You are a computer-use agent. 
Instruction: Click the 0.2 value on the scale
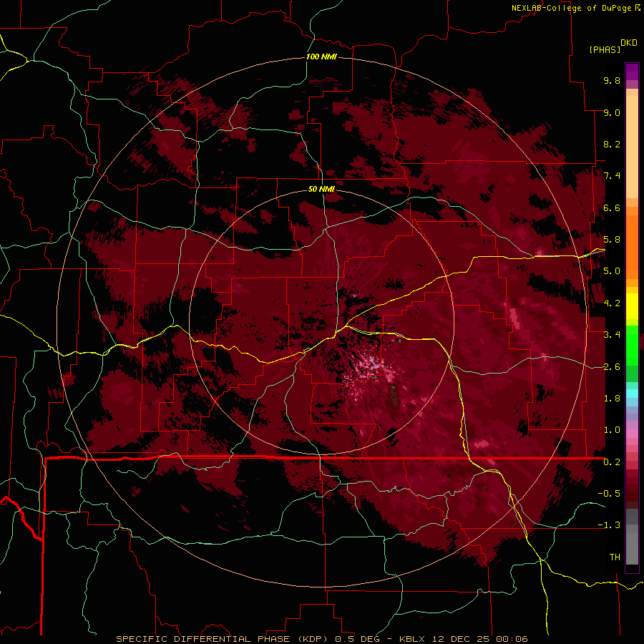point(612,462)
